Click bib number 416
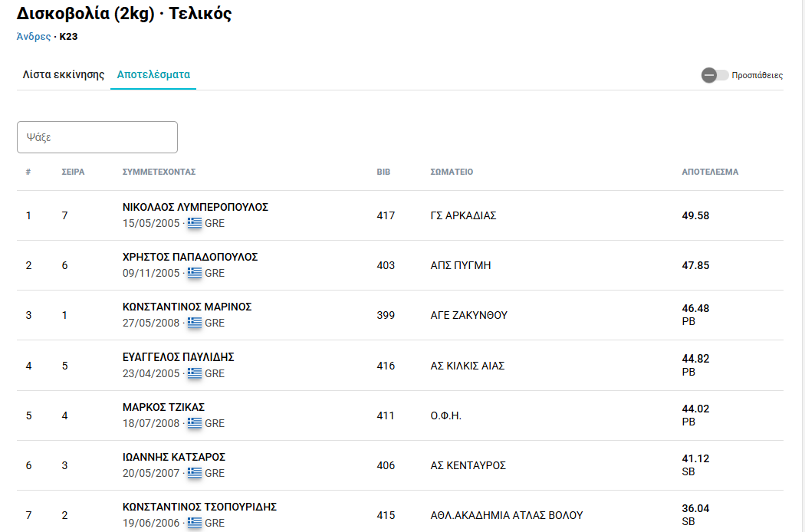This screenshot has width=805, height=532. [386, 366]
